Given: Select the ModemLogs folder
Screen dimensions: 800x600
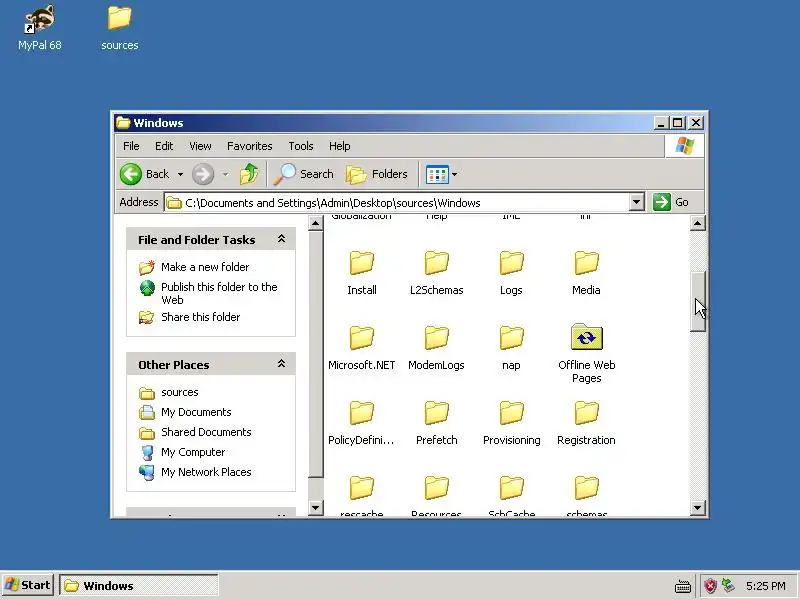Looking at the screenshot, I should click(436, 348).
